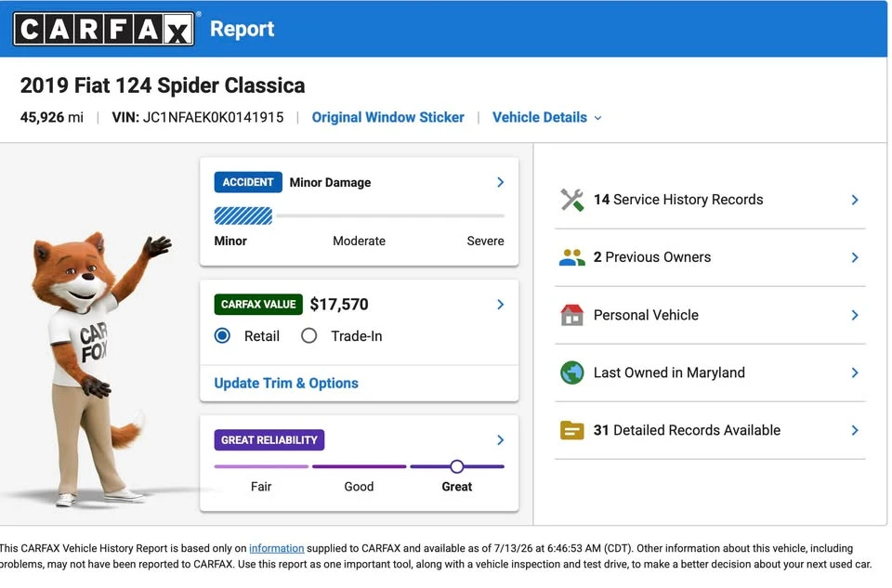Click the Personal Vehicle label
Viewport: 892px width, 588px height.
pos(646,315)
